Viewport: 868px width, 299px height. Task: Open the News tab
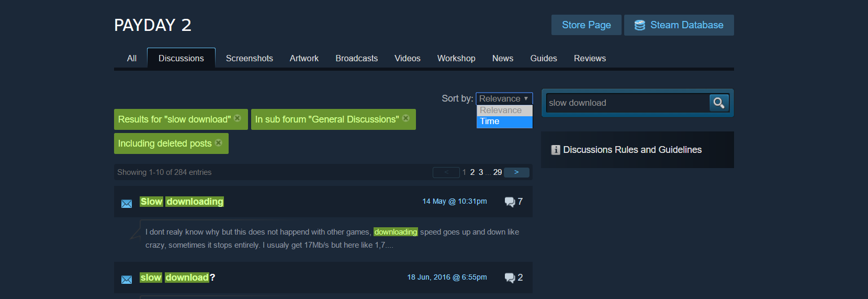(x=503, y=58)
